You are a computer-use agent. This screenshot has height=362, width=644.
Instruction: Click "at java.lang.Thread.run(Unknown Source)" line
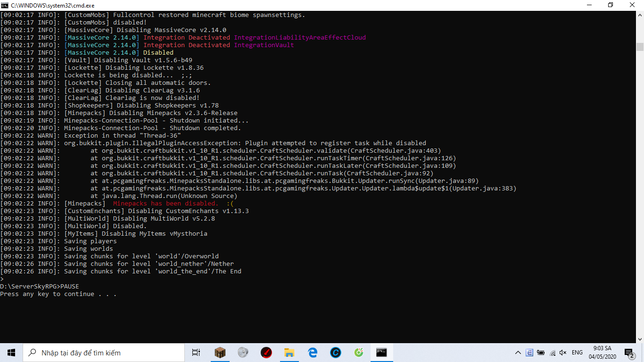click(164, 196)
